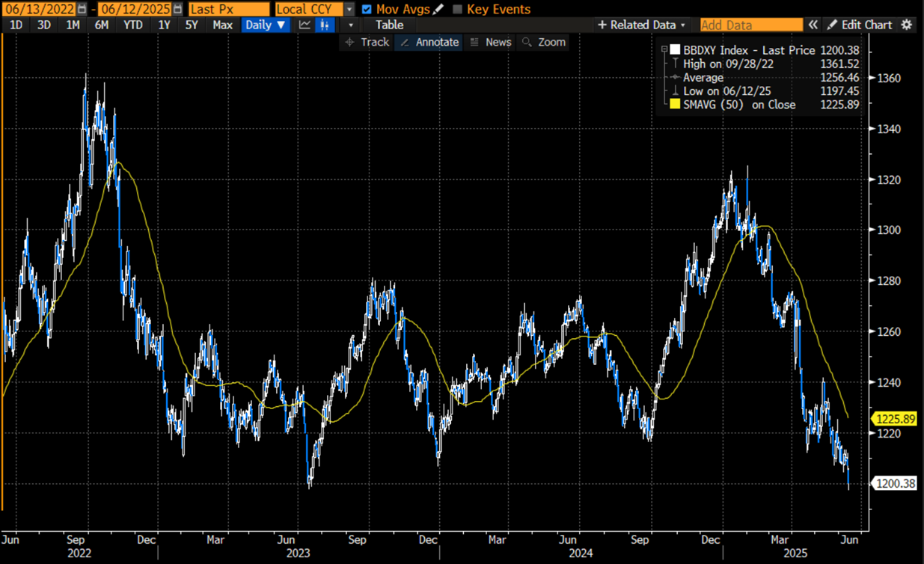Click the Add Data input field
Screen dimensions: 924x564
(750, 25)
